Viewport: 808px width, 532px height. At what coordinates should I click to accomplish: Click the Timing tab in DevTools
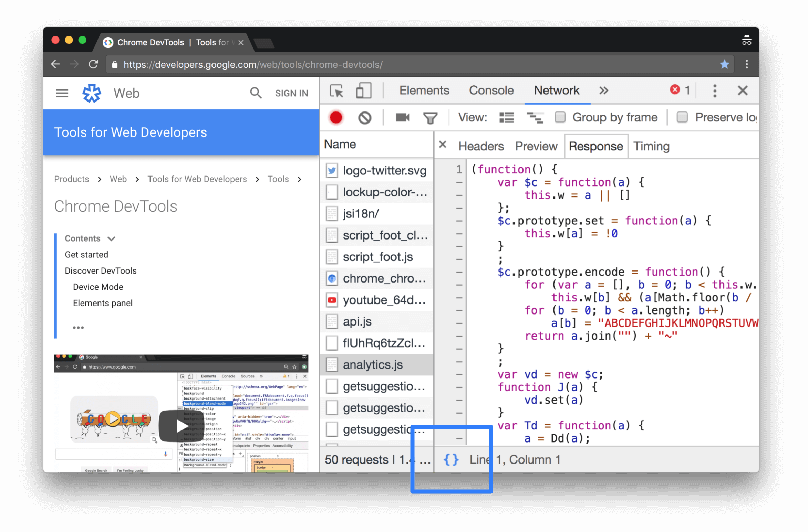click(x=652, y=146)
